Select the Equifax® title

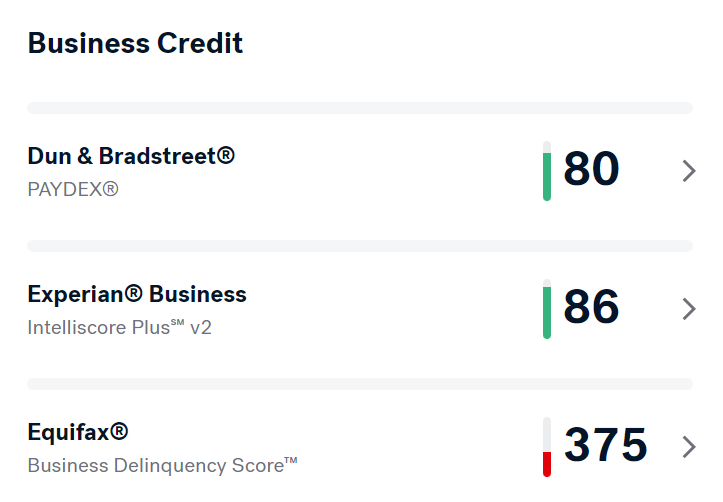click(x=78, y=432)
